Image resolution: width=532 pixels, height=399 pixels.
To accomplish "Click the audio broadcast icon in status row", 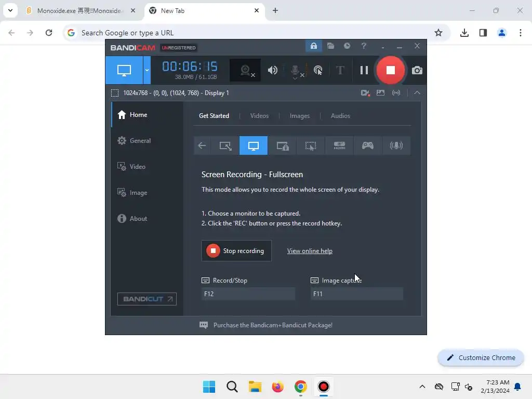I will (x=396, y=92).
